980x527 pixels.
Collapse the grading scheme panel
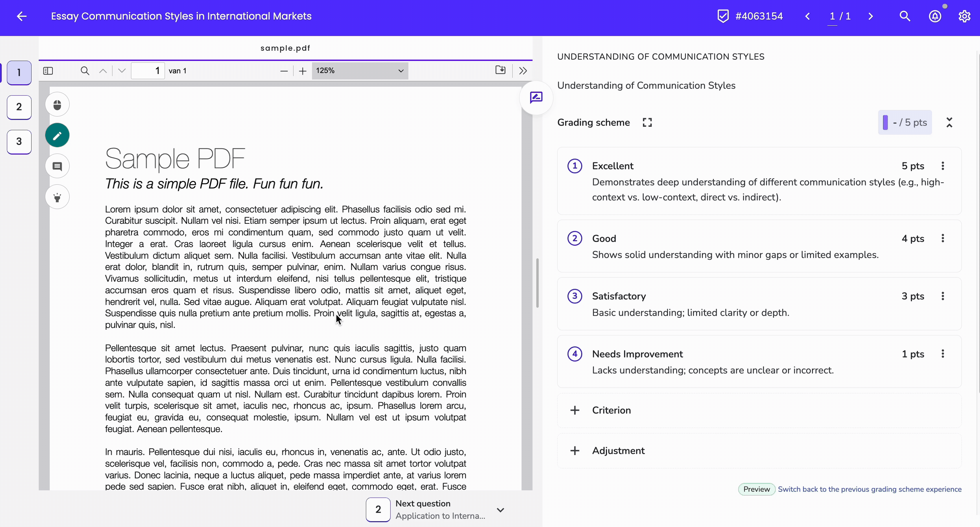[x=949, y=122]
